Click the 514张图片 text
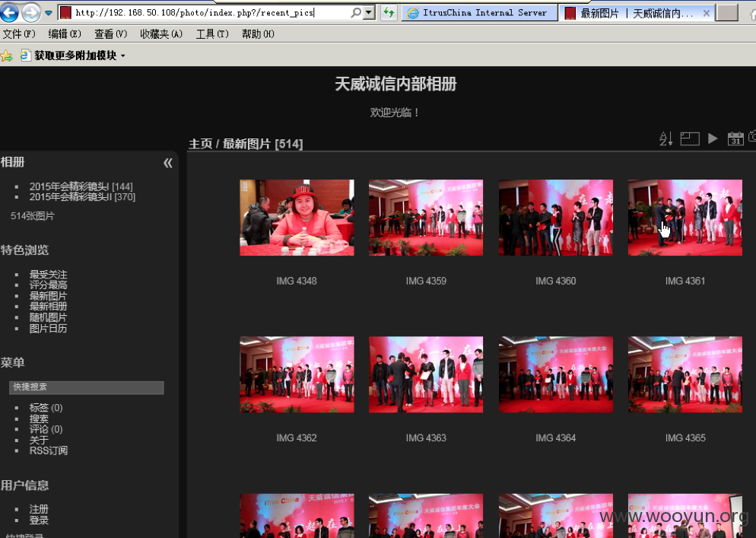The image size is (756, 538). coord(32,216)
